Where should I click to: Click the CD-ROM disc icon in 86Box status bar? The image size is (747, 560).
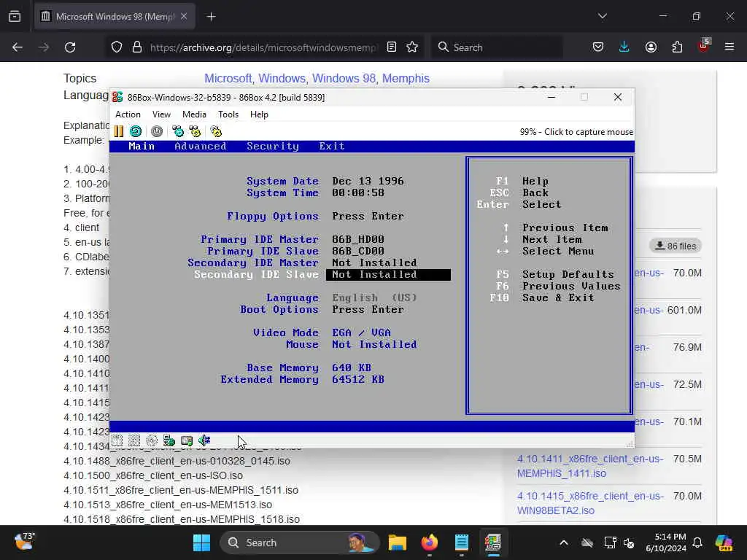[152, 440]
